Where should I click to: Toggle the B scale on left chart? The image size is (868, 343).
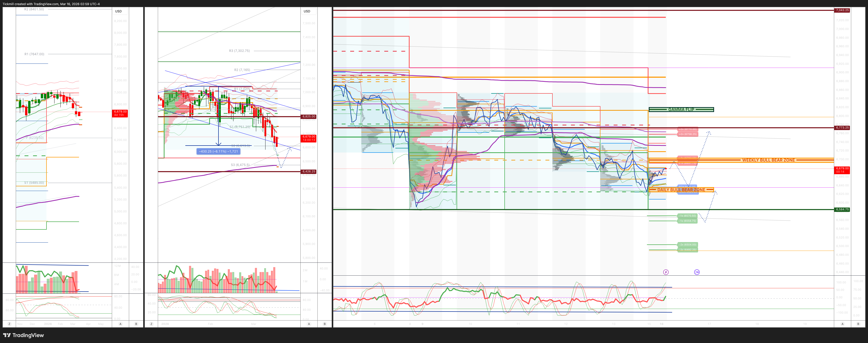click(x=136, y=324)
